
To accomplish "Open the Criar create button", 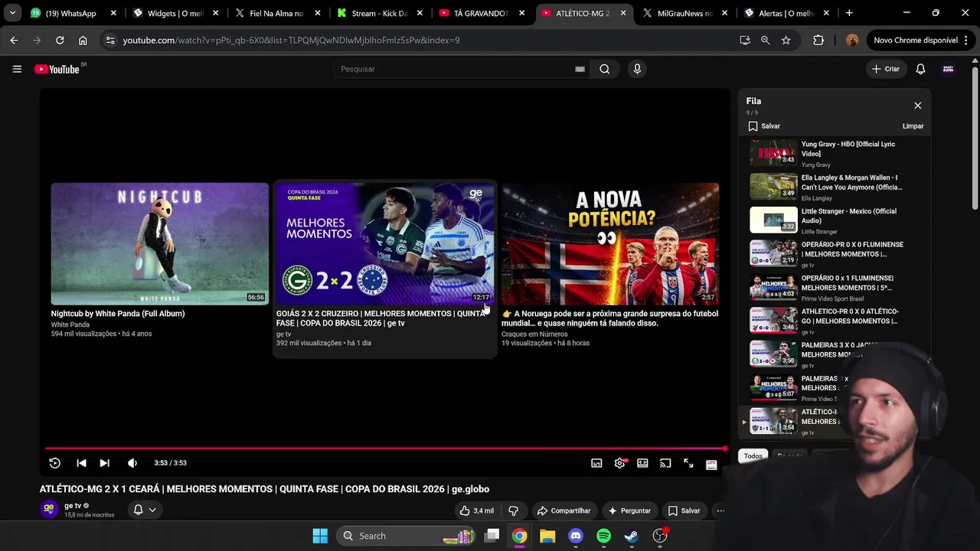I will (886, 69).
